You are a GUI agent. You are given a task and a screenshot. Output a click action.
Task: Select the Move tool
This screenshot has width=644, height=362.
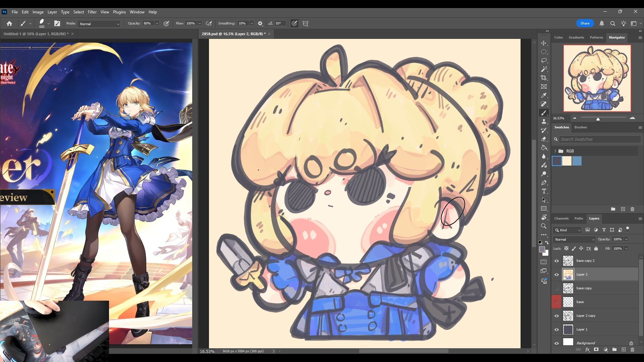(x=544, y=43)
